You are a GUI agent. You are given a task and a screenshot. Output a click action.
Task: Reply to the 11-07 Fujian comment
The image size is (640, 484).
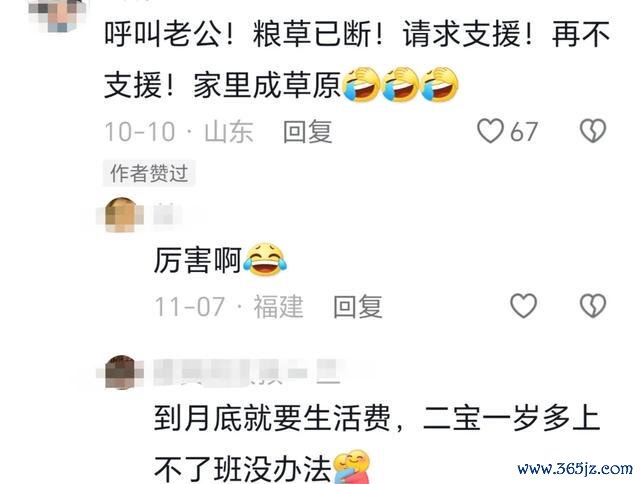(358, 306)
